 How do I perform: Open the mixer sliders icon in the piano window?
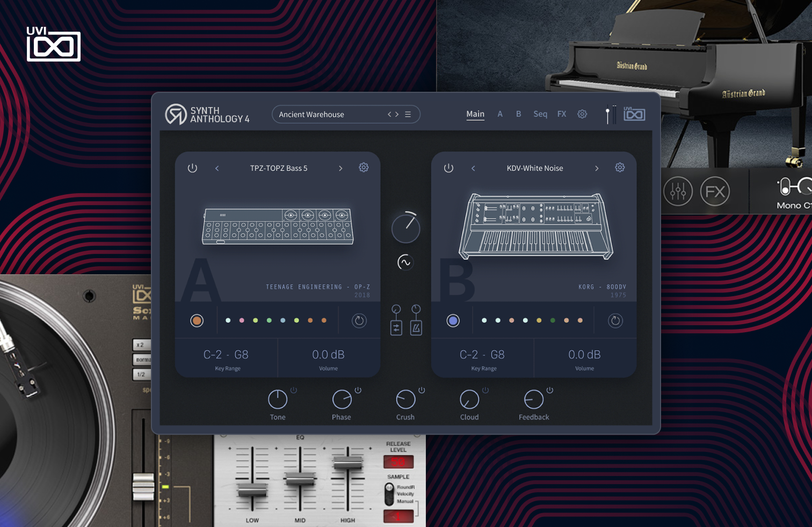678,191
